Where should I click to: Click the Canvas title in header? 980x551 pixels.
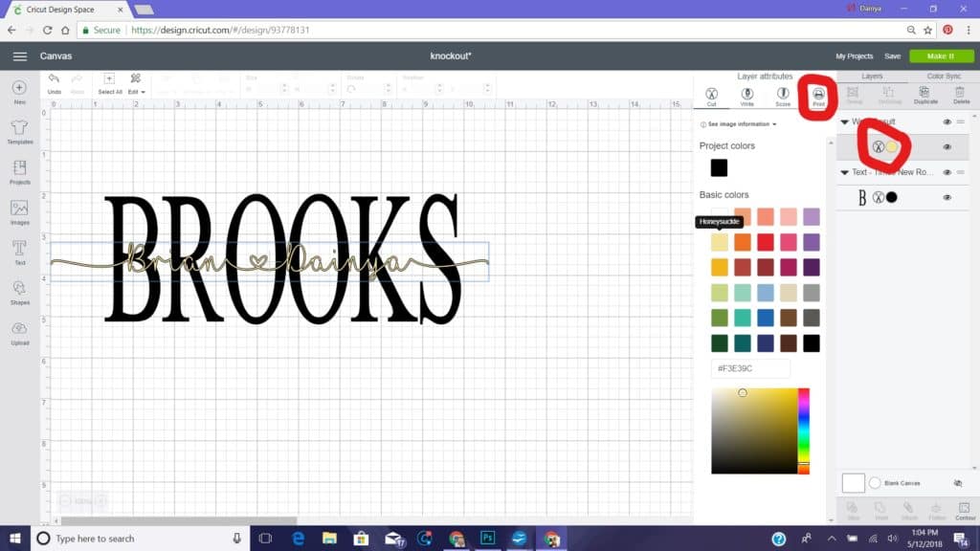click(x=56, y=56)
